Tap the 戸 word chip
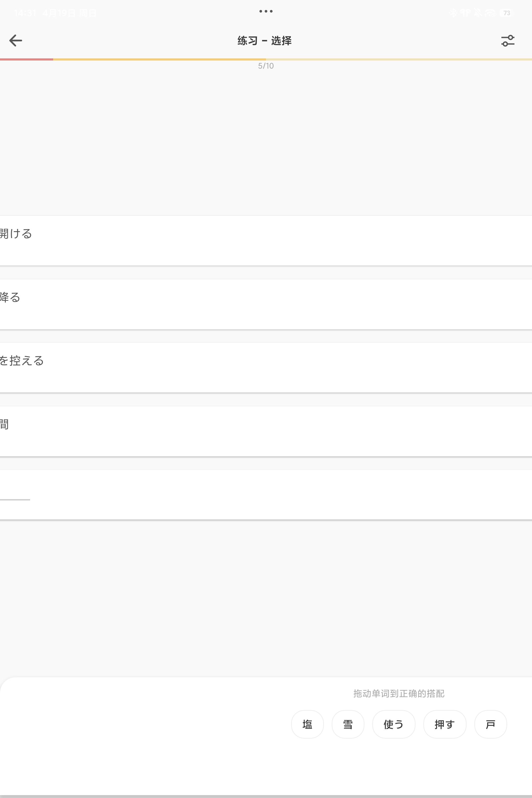The image size is (532, 798). tap(490, 724)
